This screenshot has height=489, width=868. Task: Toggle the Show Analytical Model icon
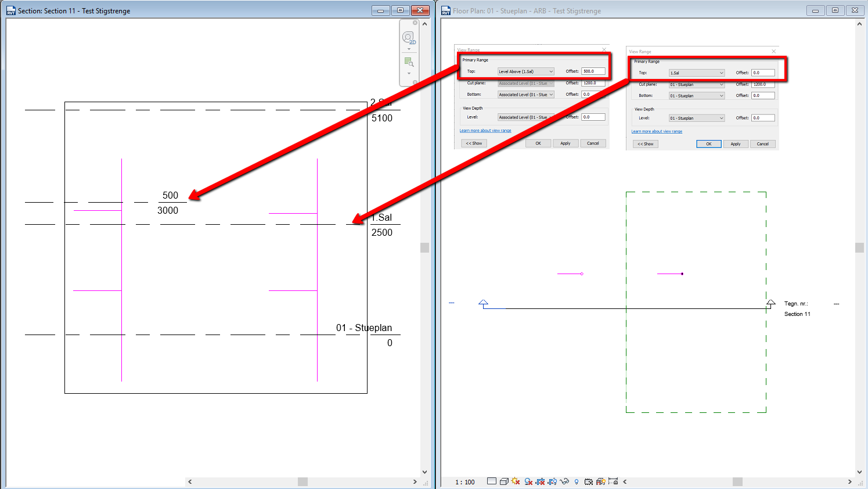600,481
